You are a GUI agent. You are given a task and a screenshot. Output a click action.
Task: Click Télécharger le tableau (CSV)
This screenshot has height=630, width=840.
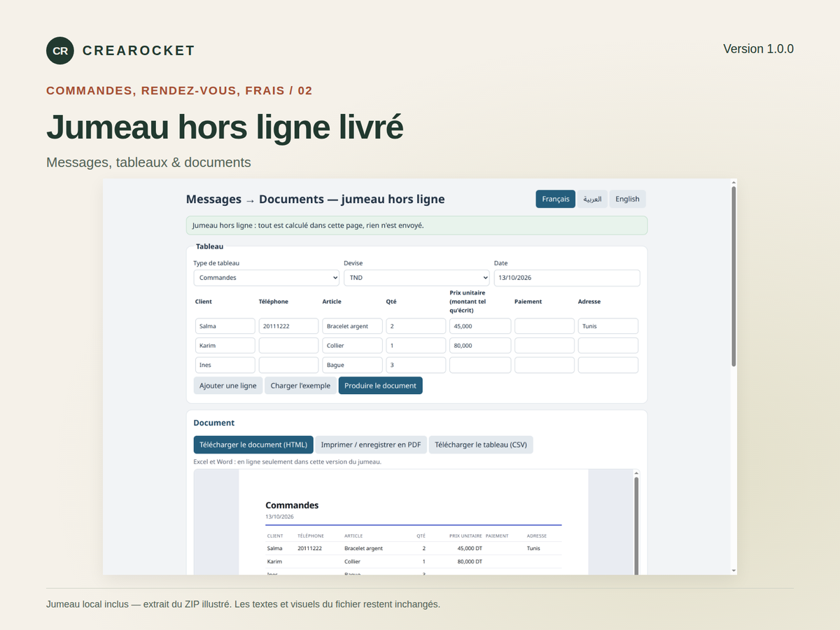click(x=481, y=444)
